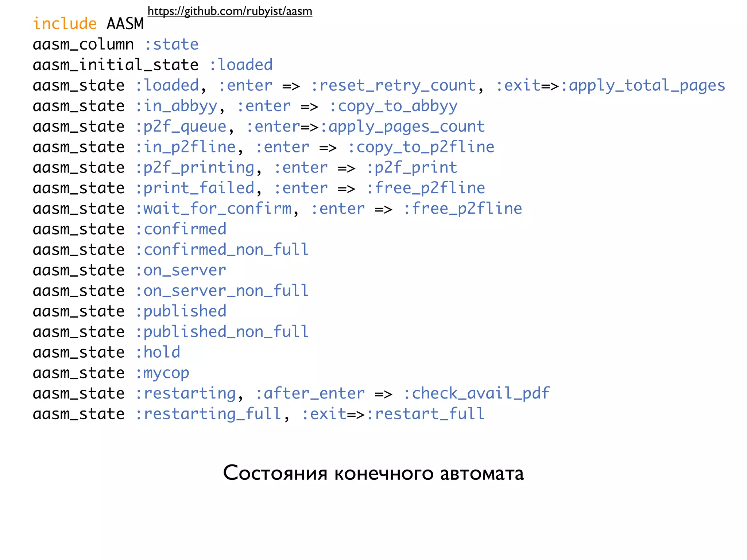This screenshot has height=560, width=747.
Task: Click the ':confirmed_non_full' state symbol
Action: (x=222, y=250)
